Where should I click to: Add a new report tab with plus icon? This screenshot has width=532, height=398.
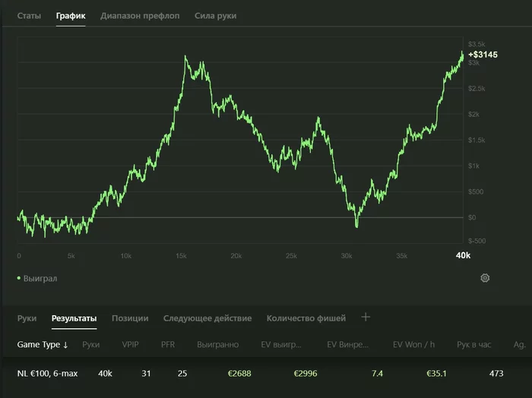(366, 317)
